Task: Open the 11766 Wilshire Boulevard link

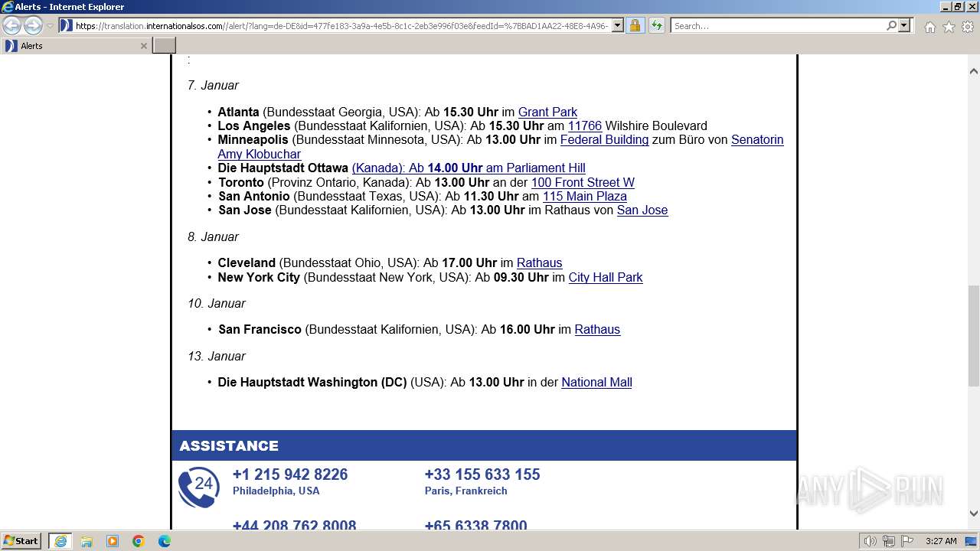Action: [x=585, y=126]
